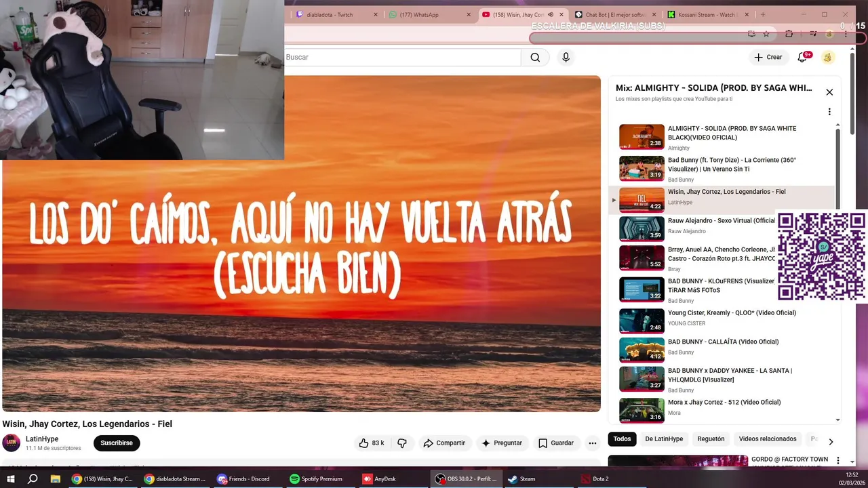Select the Videos relacionados chip

click(768, 439)
